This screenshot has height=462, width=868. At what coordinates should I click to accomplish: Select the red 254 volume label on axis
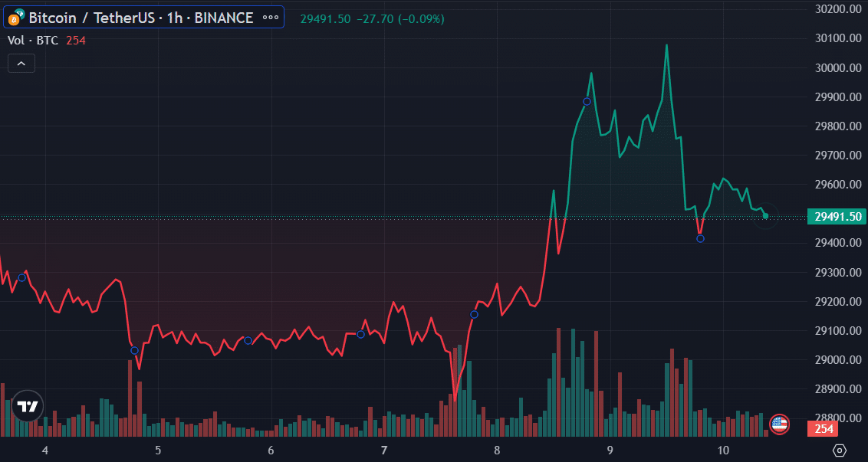(824, 429)
